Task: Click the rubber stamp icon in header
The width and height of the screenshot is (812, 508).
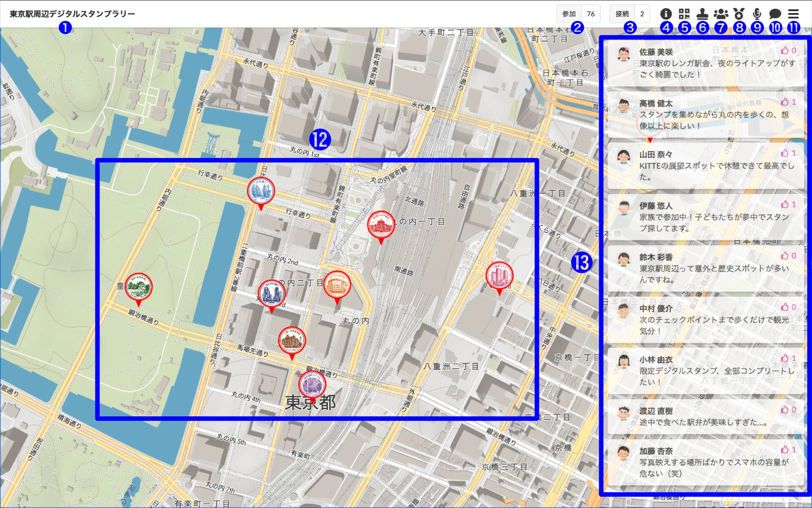Action: point(702,14)
